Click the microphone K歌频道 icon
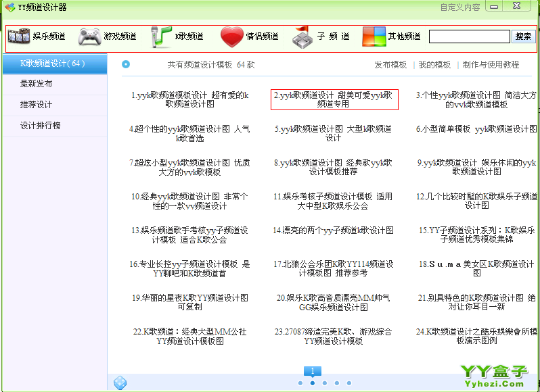540x392 pixels. pyautogui.click(x=161, y=36)
